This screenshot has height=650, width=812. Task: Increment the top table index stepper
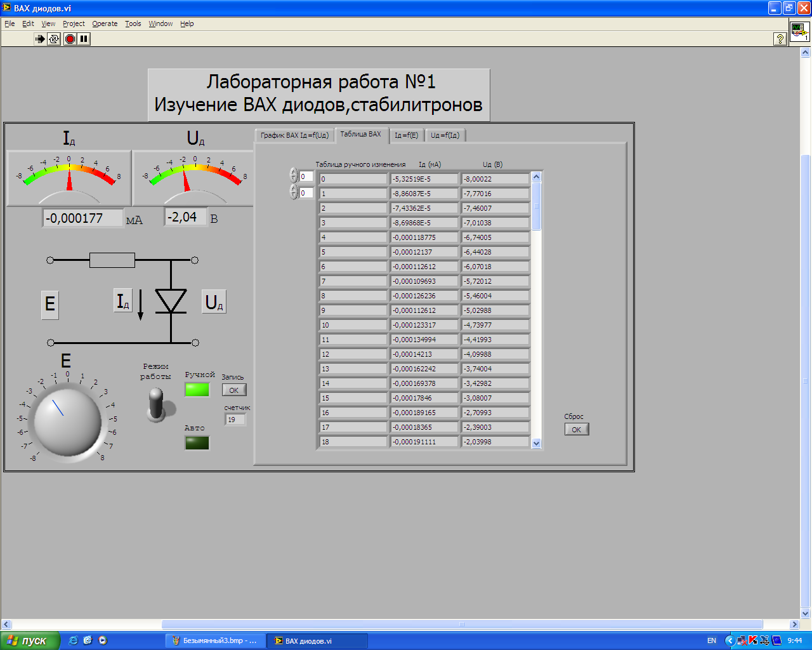click(293, 172)
